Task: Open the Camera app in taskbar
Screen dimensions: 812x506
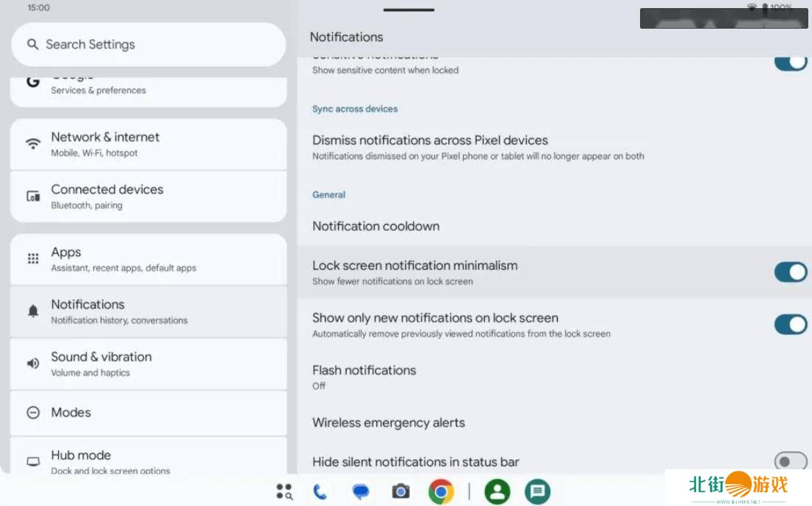Action: [x=400, y=491]
